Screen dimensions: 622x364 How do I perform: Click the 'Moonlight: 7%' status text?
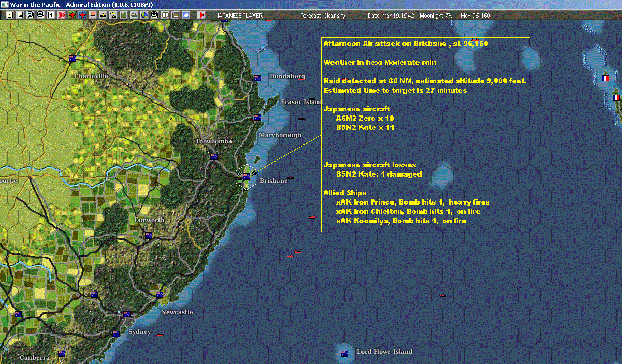[436, 16]
